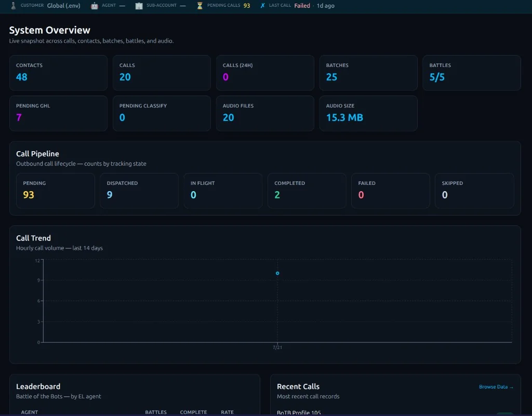Open the Browse Data link

point(496,387)
